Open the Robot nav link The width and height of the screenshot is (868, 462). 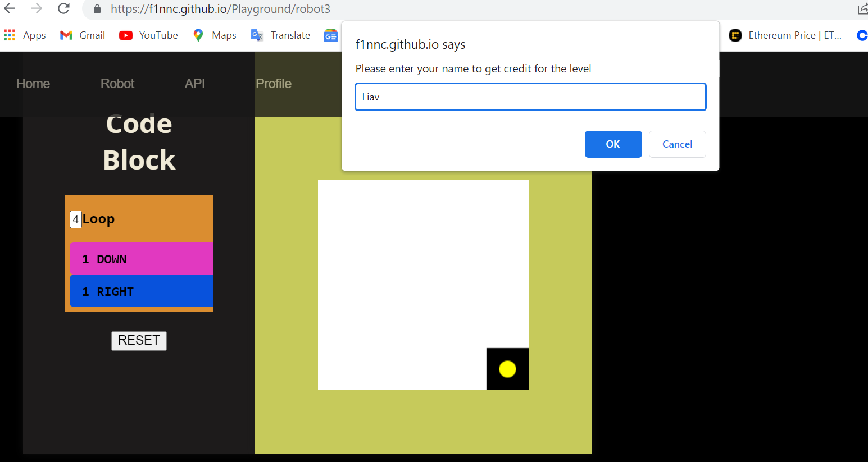click(x=117, y=84)
